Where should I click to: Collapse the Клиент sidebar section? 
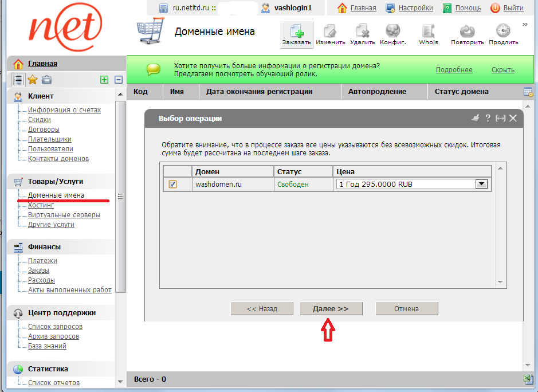tap(120, 95)
